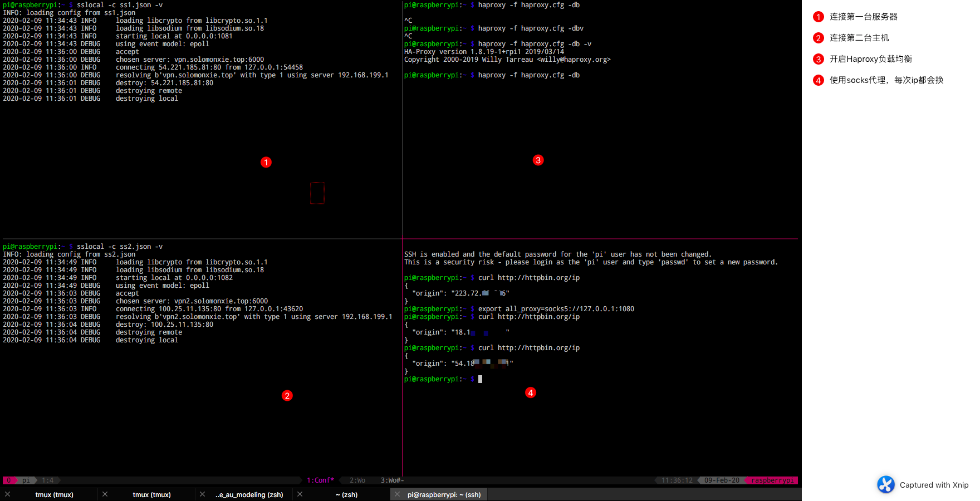Click the Xnip logo icon
980x501 pixels.
[x=885, y=484]
